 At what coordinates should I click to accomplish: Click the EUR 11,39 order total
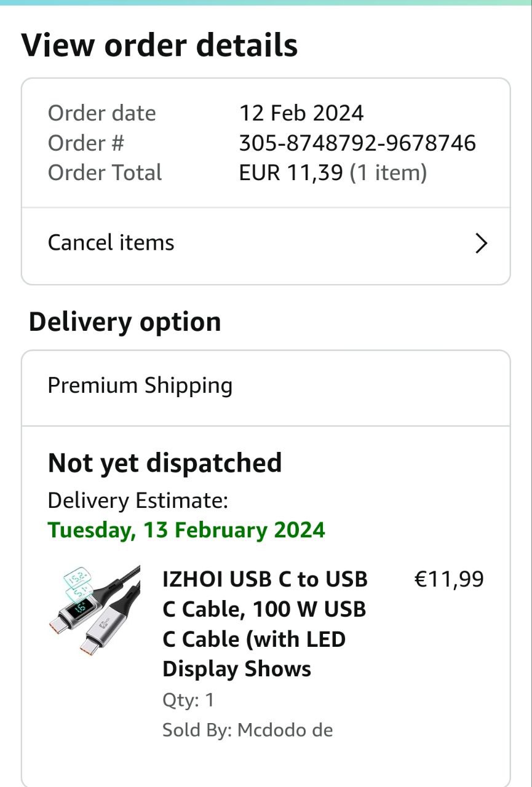[x=290, y=173]
